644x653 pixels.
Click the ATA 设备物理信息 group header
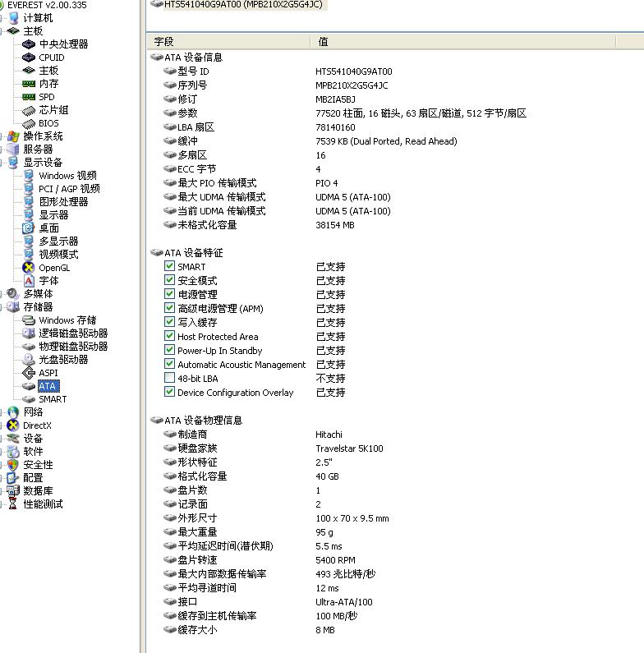[203, 421]
